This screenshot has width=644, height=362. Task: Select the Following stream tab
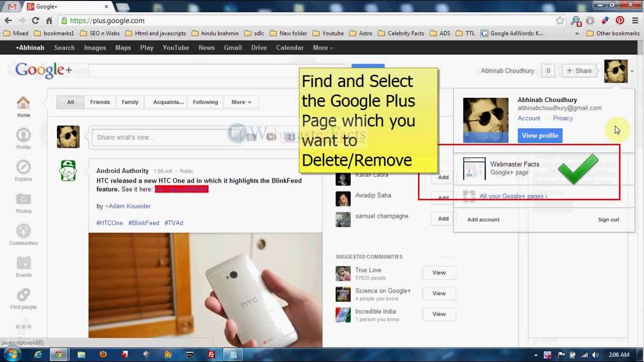[205, 102]
